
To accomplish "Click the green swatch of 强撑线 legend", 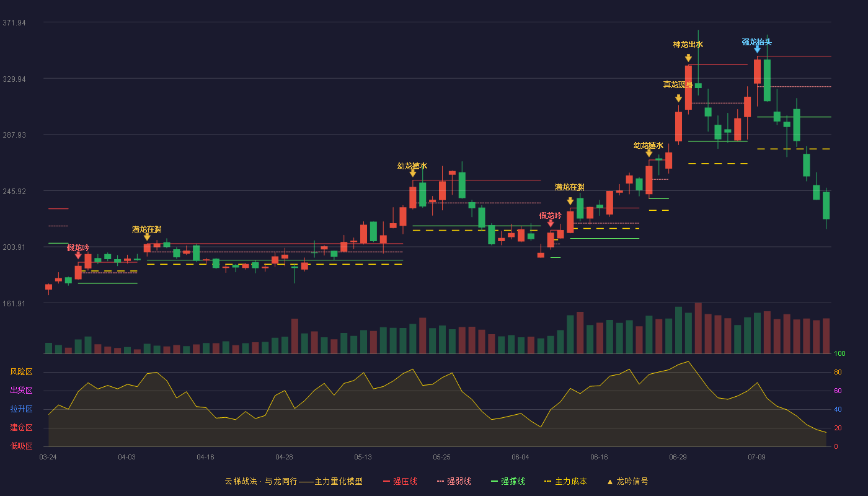I will coord(494,481).
